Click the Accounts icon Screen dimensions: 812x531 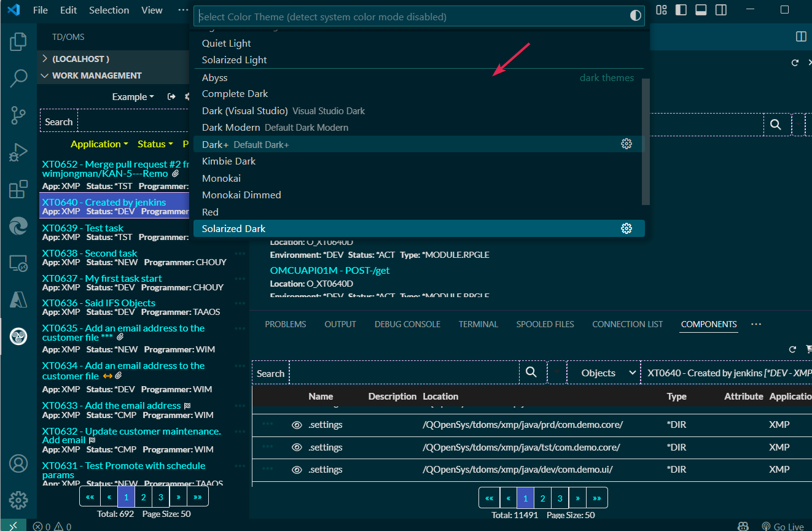(18, 463)
